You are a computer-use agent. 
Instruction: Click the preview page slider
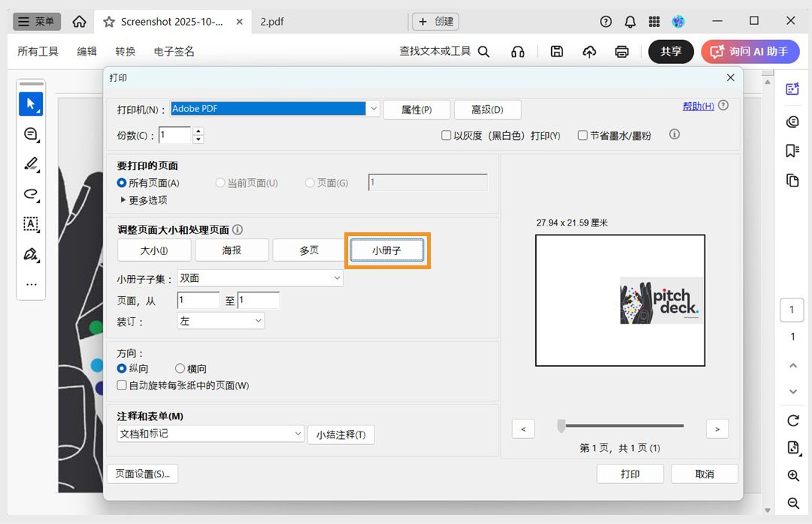pyautogui.click(x=561, y=426)
